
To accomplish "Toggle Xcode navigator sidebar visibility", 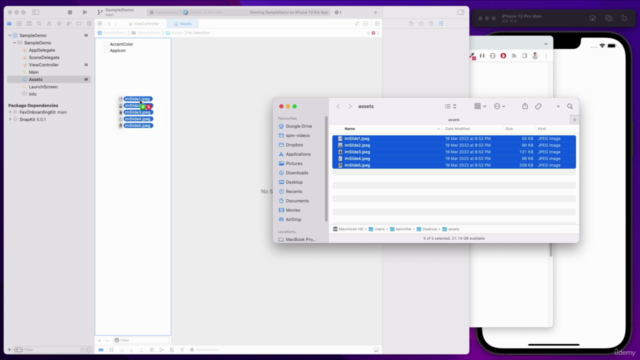I will [36, 12].
